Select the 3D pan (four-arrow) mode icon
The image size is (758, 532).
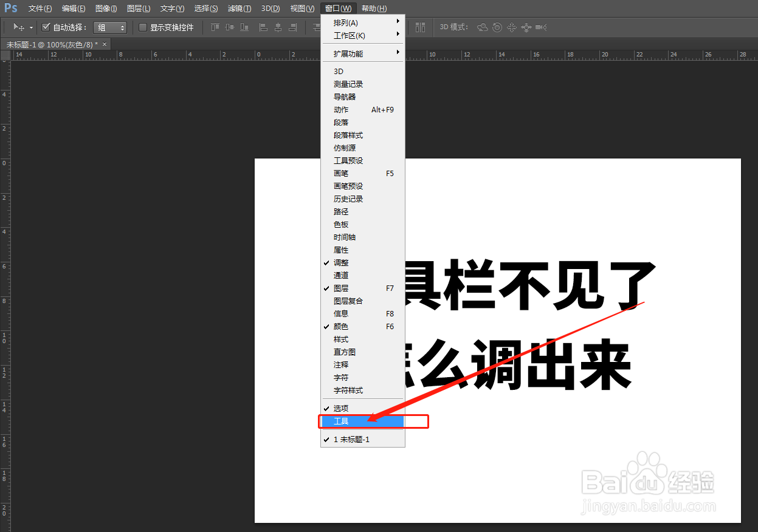pyautogui.click(x=512, y=27)
